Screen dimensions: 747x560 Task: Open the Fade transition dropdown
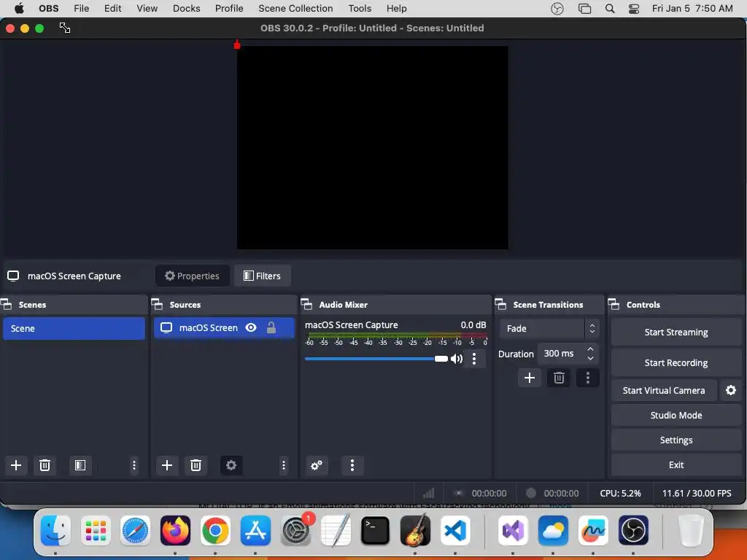point(549,329)
